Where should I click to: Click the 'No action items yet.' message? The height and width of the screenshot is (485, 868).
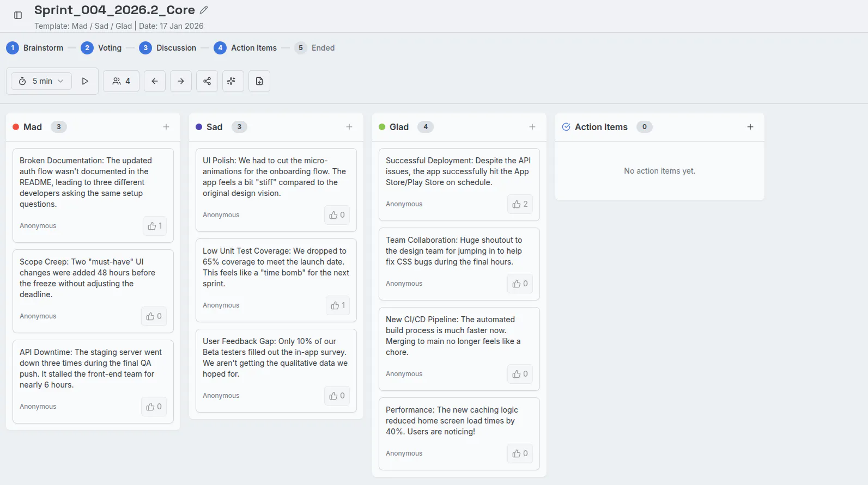tap(660, 171)
